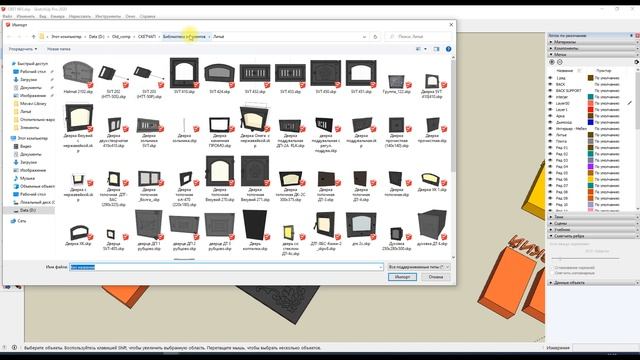Image resolution: width=640 pixels, height=360 pixels.
Task: Click the Смягчить копланарные checkbox
Action: tap(552, 273)
